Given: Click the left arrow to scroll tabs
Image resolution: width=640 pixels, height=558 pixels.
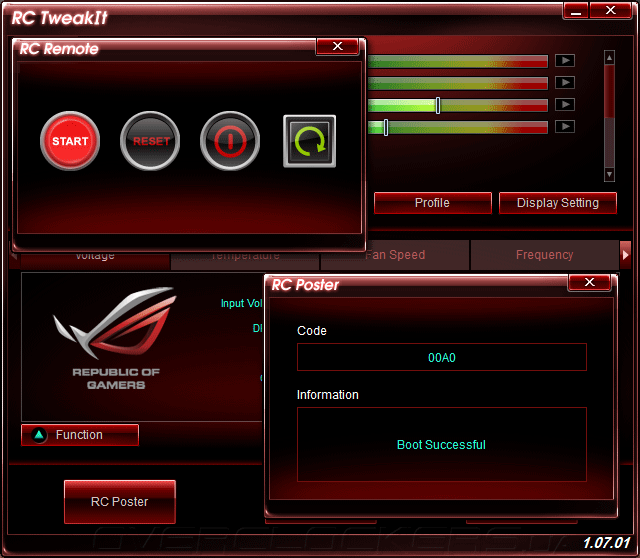Looking at the screenshot, I should 14,257.
